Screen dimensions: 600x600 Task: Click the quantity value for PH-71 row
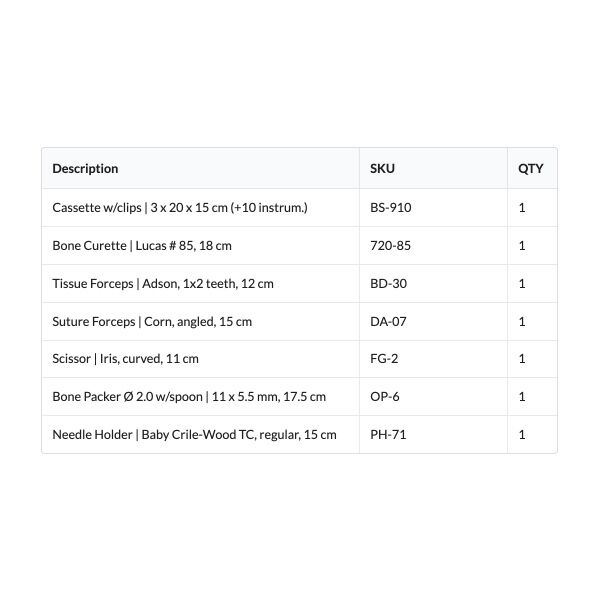click(522, 435)
